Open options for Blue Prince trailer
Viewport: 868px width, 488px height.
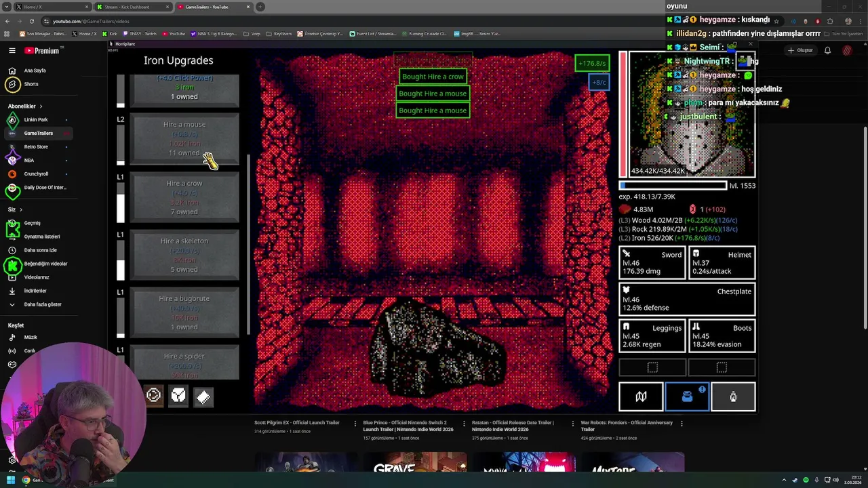464,423
